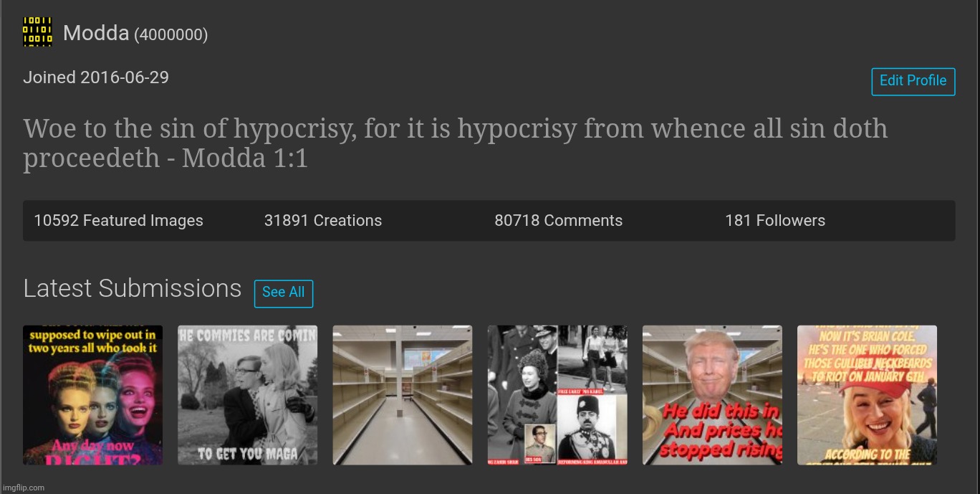Show the 181 Followers list
Viewport: 980px width, 494px height.
coord(774,221)
